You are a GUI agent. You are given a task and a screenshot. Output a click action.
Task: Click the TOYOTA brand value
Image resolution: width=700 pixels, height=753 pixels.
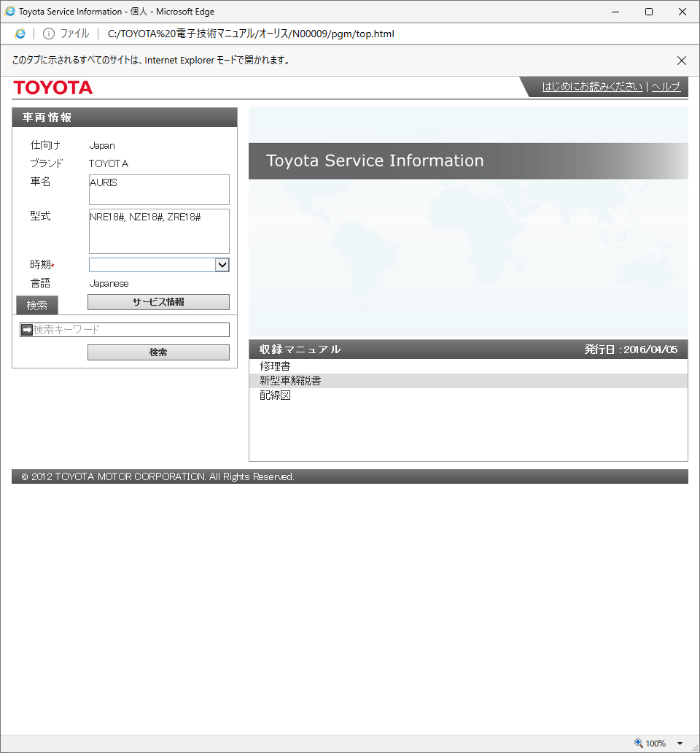109,163
